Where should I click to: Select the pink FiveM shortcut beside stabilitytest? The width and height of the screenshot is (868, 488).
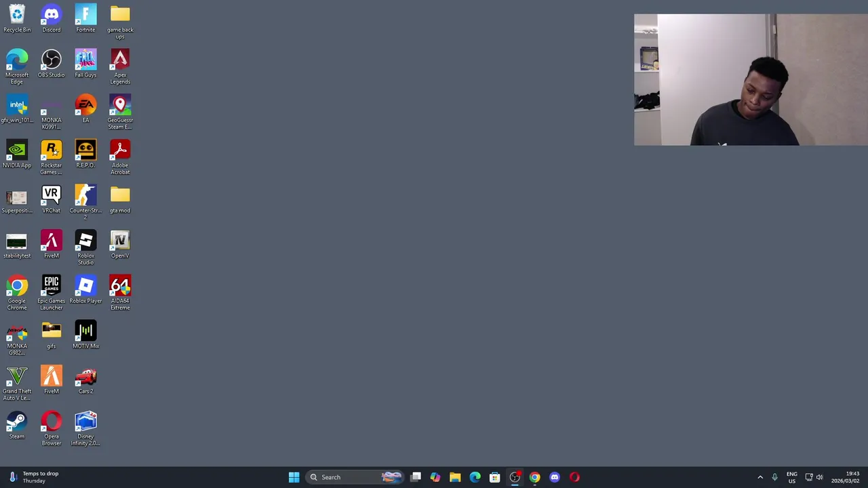point(52,245)
